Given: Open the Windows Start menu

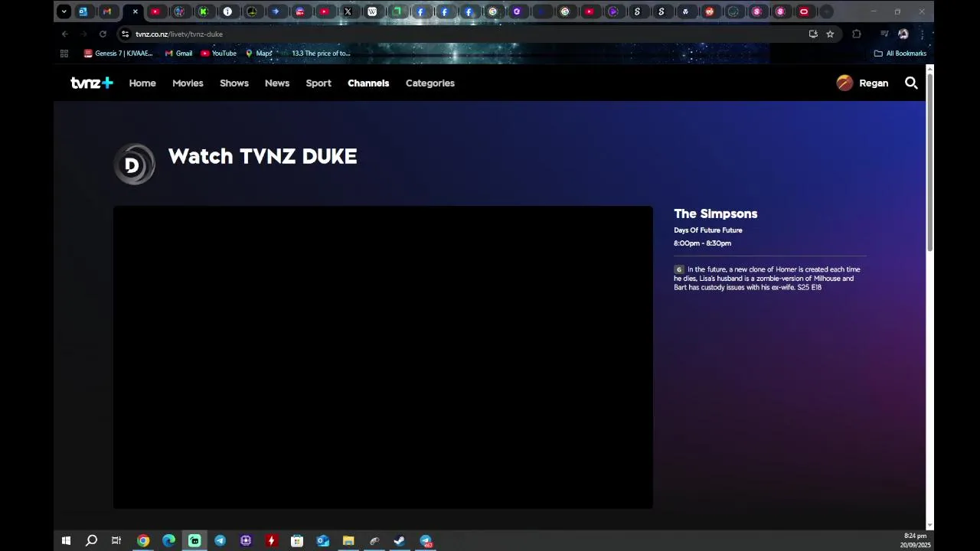Looking at the screenshot, I should tap(66, 540).
